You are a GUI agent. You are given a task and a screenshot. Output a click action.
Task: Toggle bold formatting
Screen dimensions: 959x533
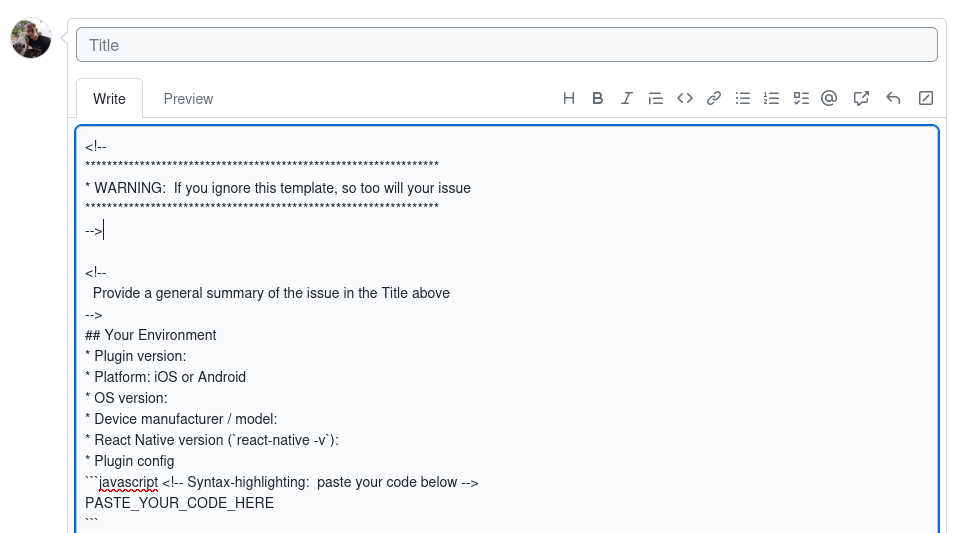pyautogui.click(x=598, y=99)
